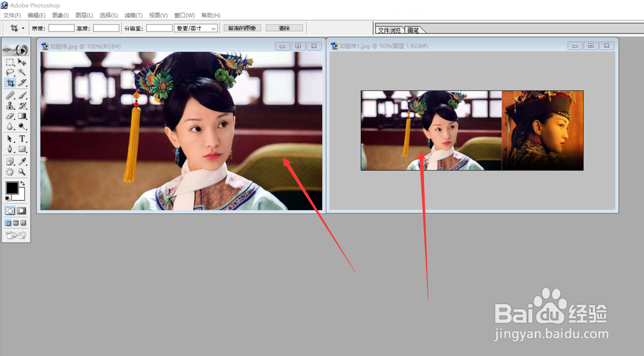Click the Adobe Online banner at toolbox top
Viewport: 644px width, 356px height.
click(16, 49)
